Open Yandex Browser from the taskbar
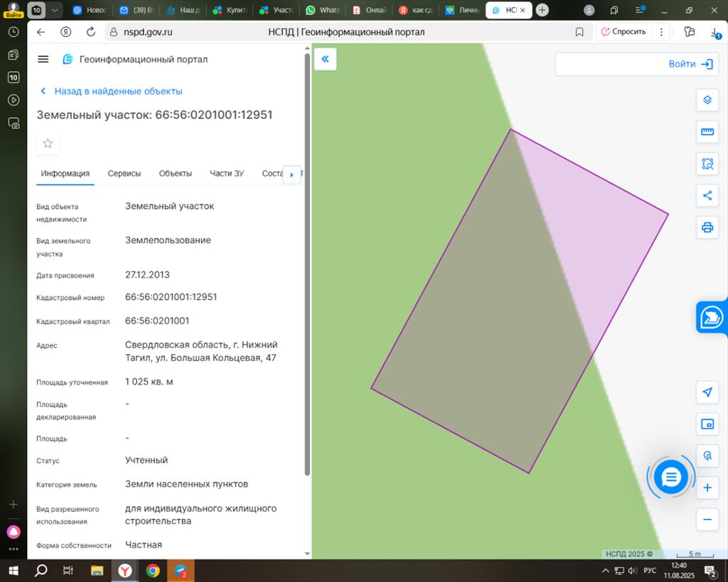This screenshot has height=582, width=728. point(124,571)
